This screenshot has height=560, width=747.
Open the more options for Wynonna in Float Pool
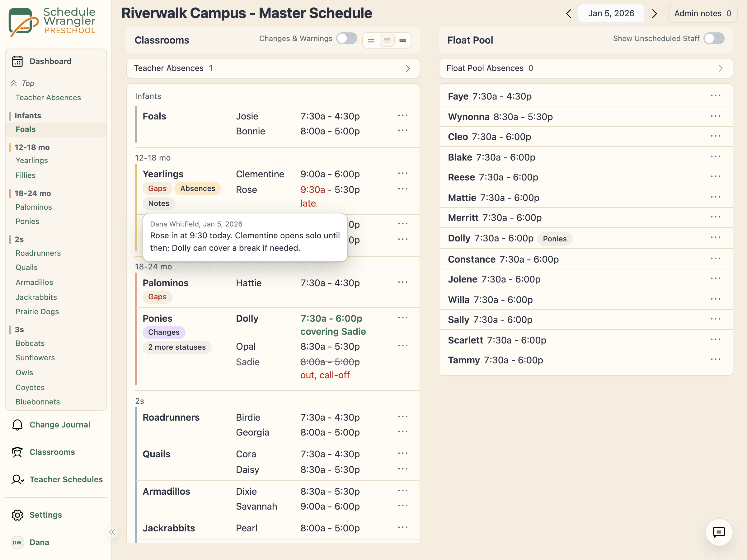pyautogui.click(x=715, y=116)
